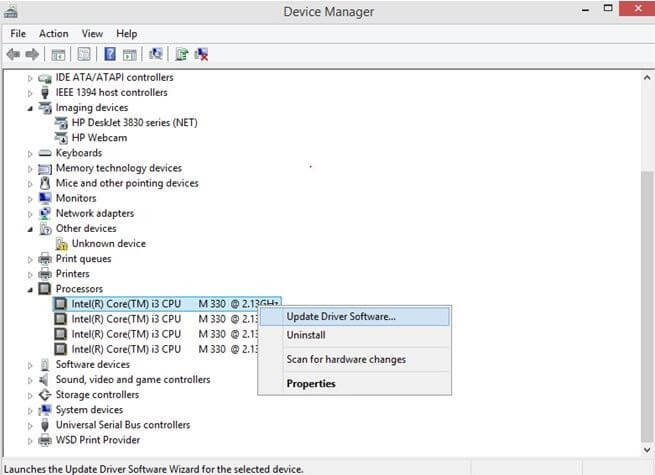
Task: Select the HP Webcam entry
Action: click(99, 138)
